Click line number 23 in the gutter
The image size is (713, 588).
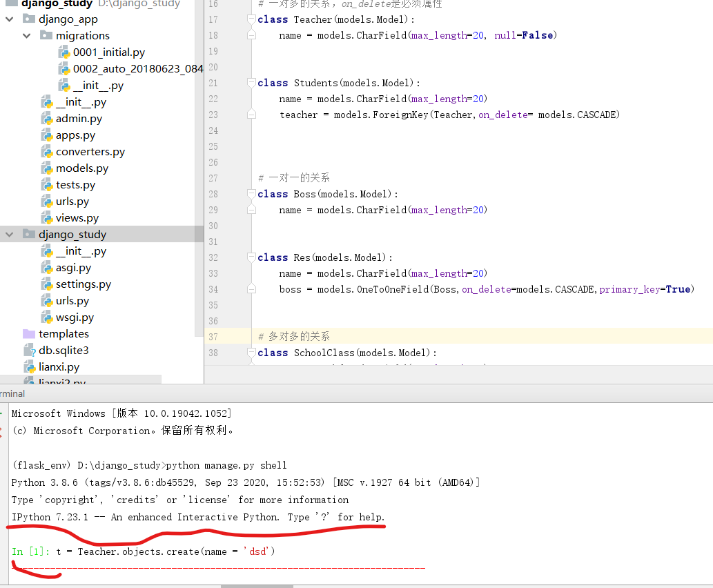coord(213,115)
